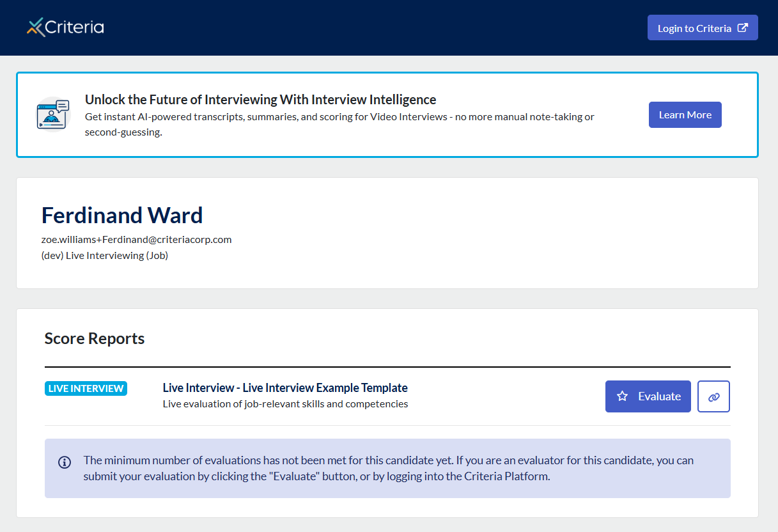
Task: Click the Ferdinand Ward candidate name
Action: tap(122, 215)
